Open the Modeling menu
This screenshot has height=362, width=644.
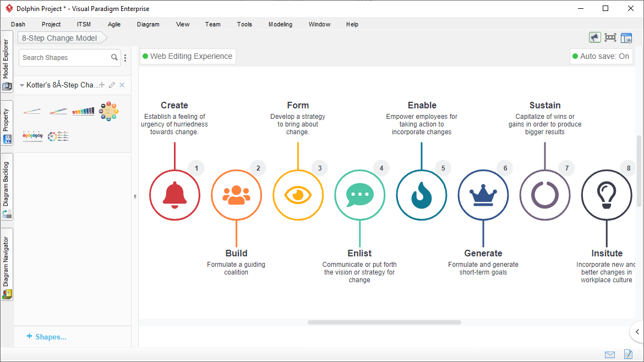(280, 24)
